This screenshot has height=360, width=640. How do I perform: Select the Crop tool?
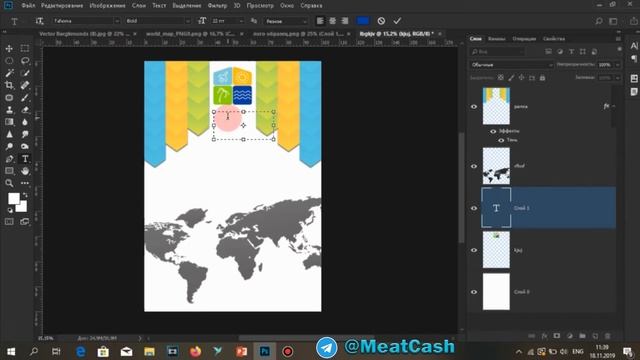pos(9,85)
